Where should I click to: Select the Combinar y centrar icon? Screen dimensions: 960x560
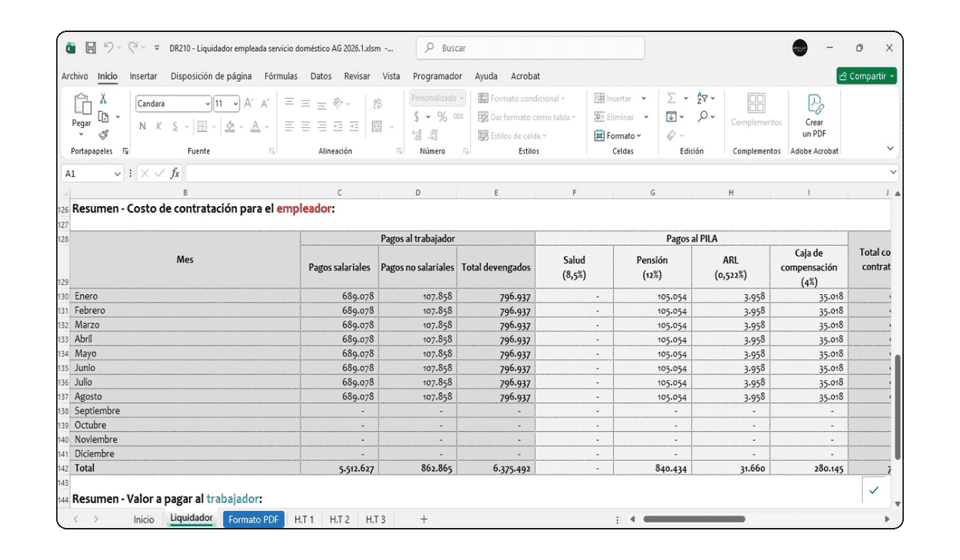(377, 126)
